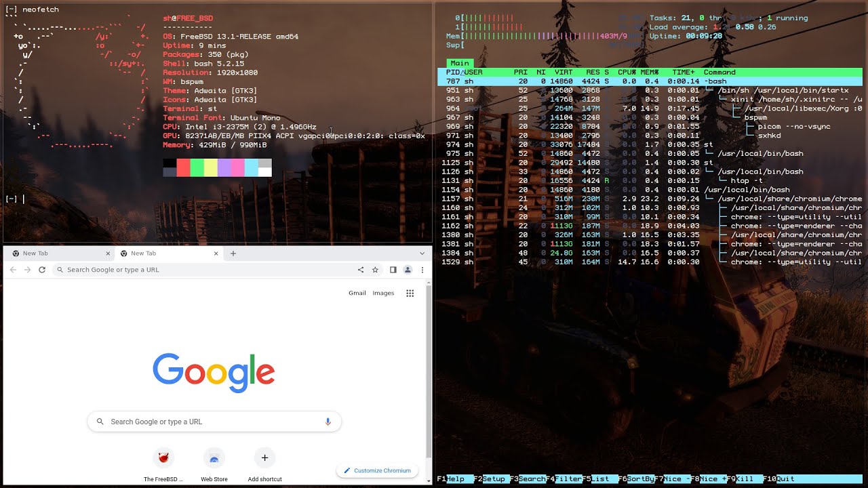Switch to the inactive first New Tab
The height and width of the screenshot is (488, 868).
pos(60,253)
